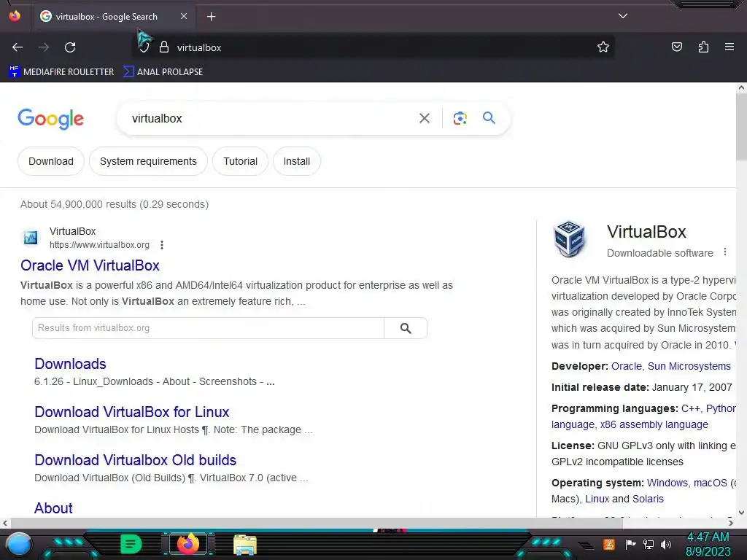This screenshot has height=560, width=747.
Task: Show site security padlock information
Action: (164, 47)
